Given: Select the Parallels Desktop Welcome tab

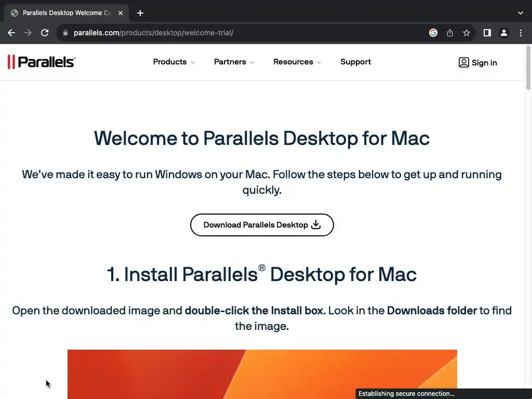Looking at the screenshot, I should tap(66, 13).
